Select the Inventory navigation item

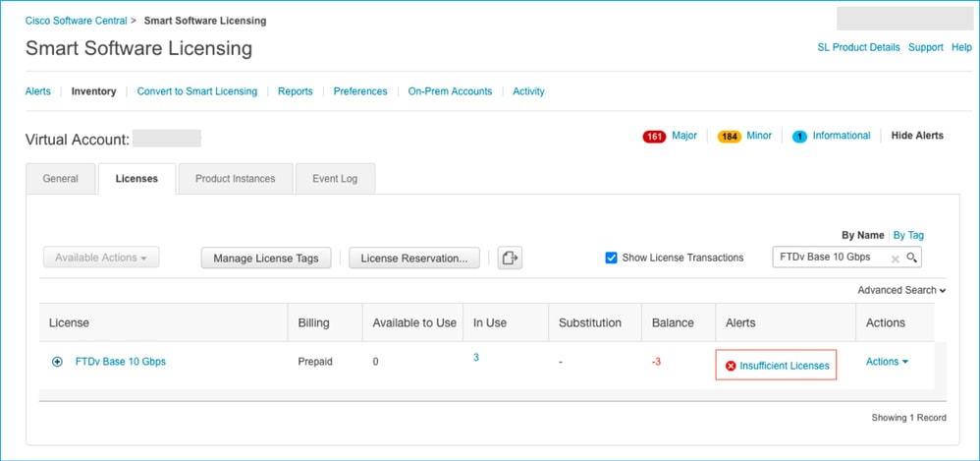pos(93,91)
